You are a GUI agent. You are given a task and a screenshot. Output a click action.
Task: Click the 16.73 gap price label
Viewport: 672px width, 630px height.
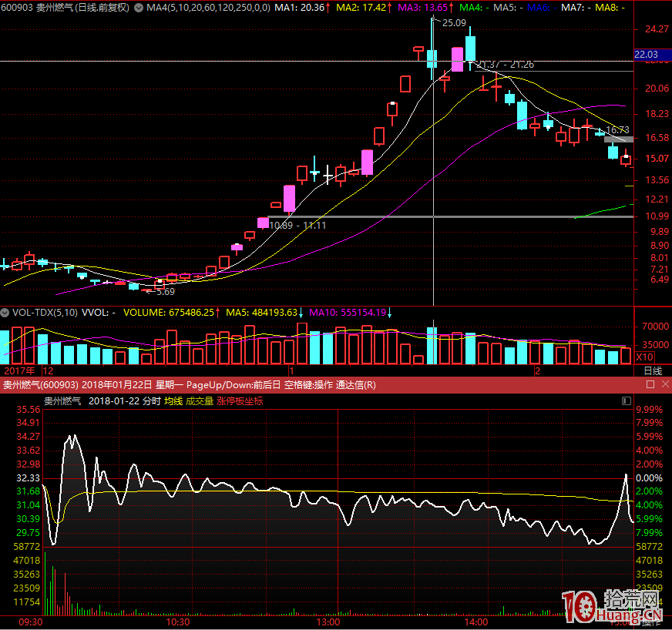[618, 129]
